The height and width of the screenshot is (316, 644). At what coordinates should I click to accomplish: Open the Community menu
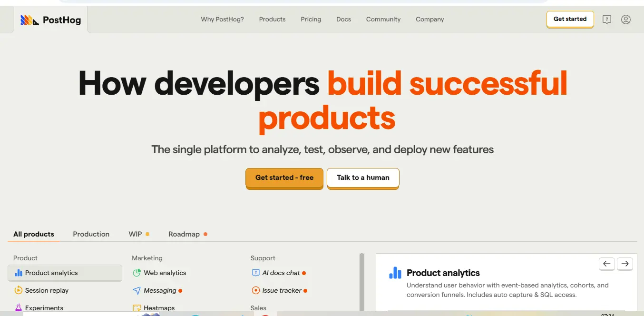coord(383,20)
